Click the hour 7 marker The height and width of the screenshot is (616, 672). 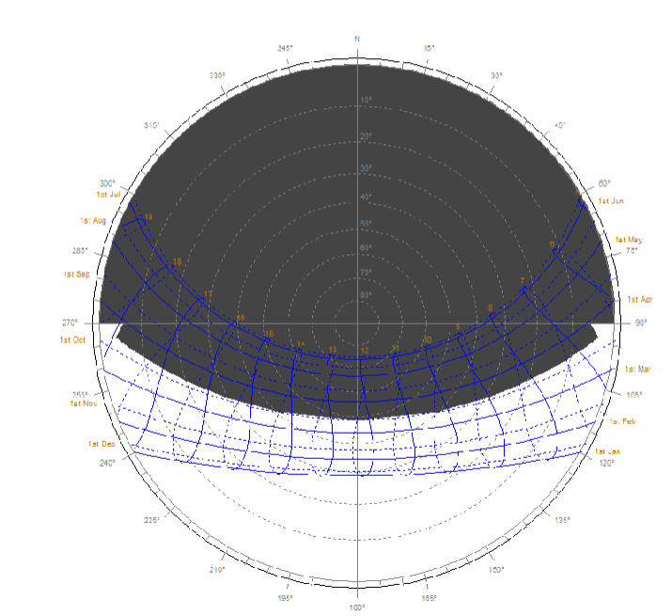click(x=523, y=281)
